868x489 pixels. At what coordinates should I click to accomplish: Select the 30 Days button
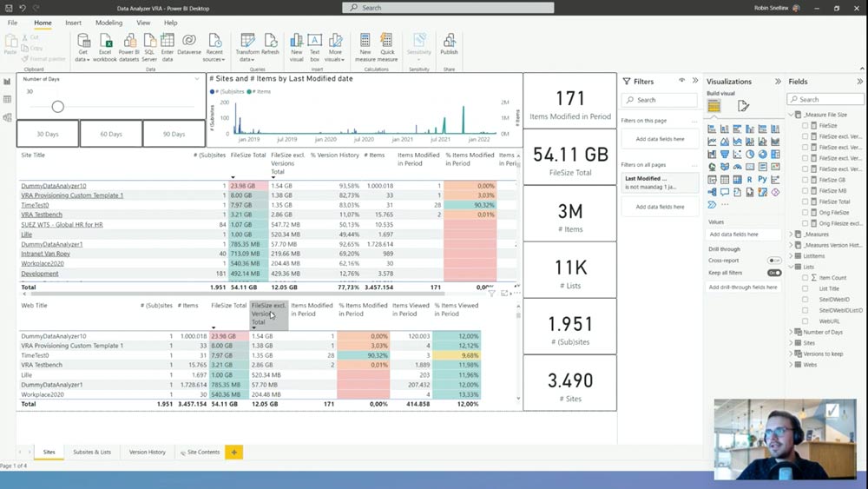tap(48, 134)
